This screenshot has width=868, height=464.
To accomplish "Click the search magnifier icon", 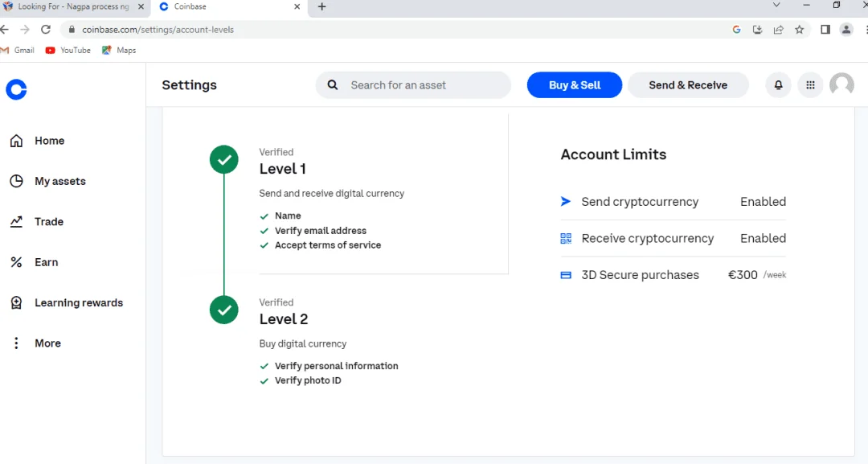I will point(333,84).
